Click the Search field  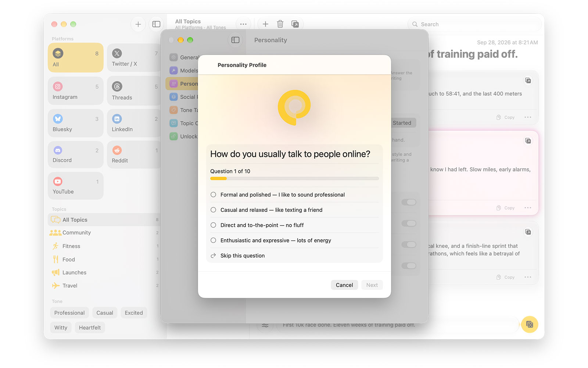(474, 24)
